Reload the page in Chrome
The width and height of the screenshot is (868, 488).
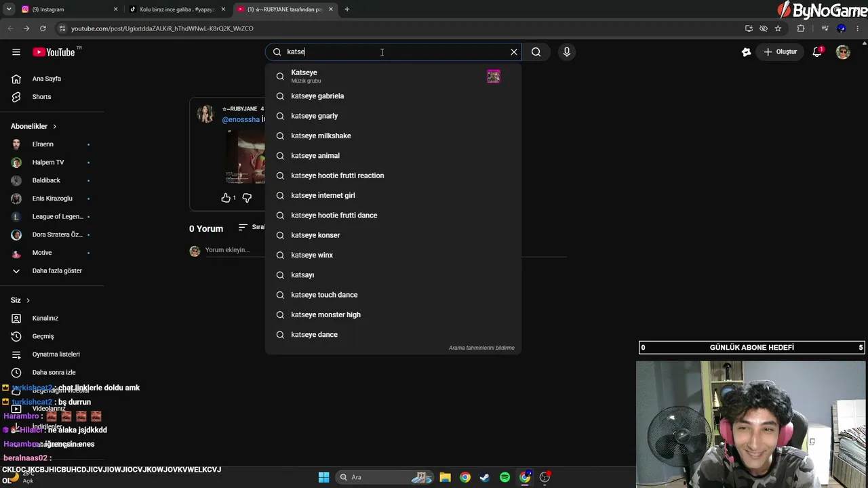43,28
